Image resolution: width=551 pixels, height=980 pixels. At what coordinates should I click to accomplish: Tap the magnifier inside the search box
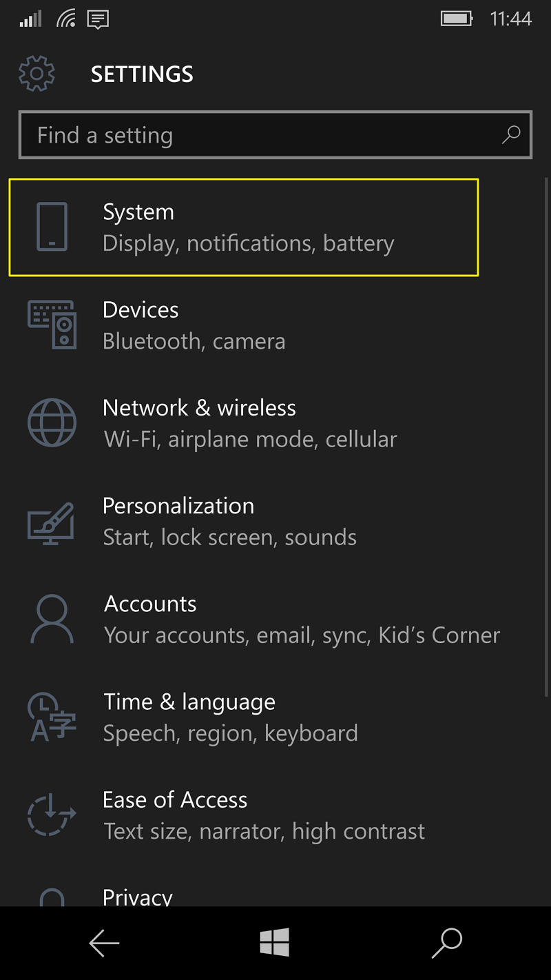pos(511,135)
